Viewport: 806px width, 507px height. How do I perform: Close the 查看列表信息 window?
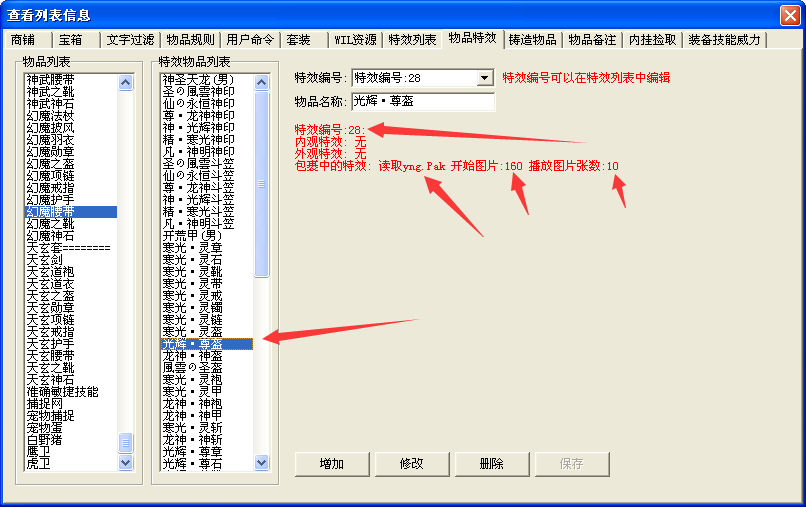point(790,15)
